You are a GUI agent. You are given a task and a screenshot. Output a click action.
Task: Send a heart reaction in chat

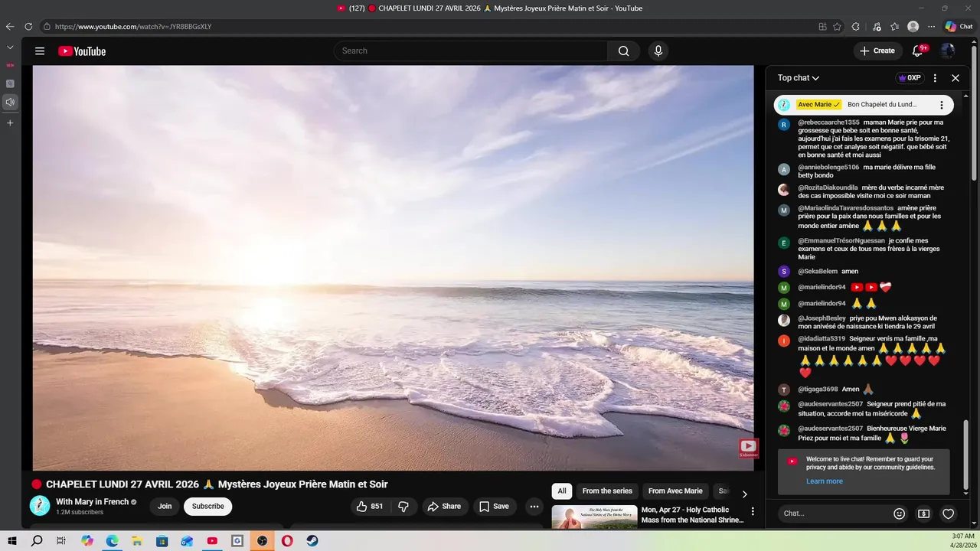pos(948,514)
